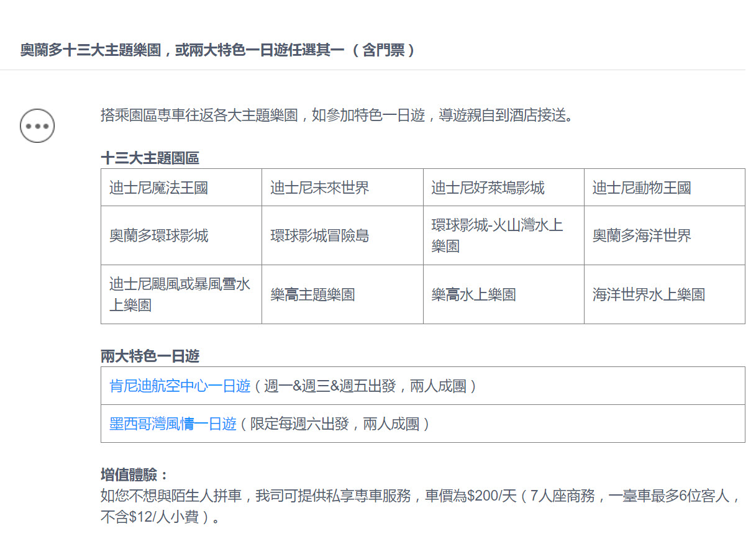Click the 增值體驗 heading
756x549 pixels.
[134, 475]
